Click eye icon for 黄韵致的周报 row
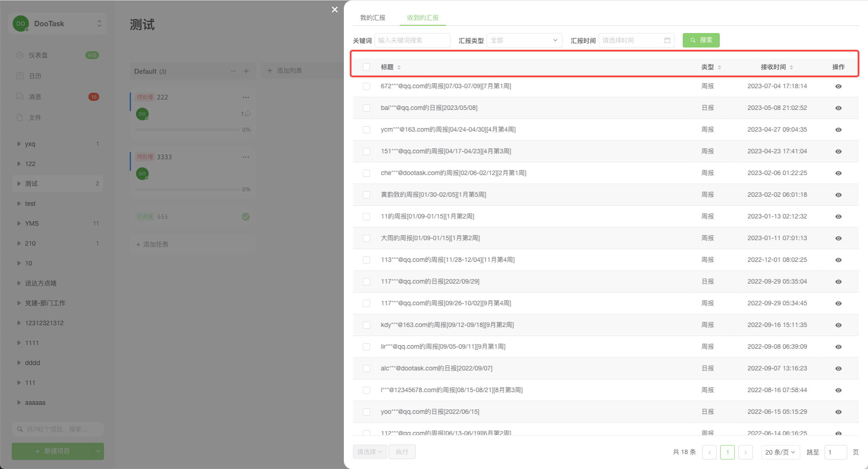This screenshot has height=469, width=868. [x=838, y=195]
